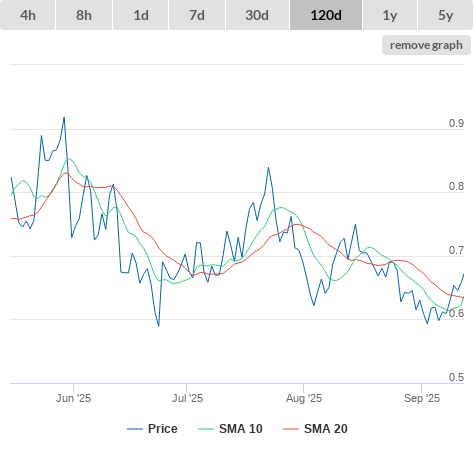The width and height of the screenshot is (474, 455).
Task: Toggle the SMA 20 legend entry
Action: click(315, 429)
